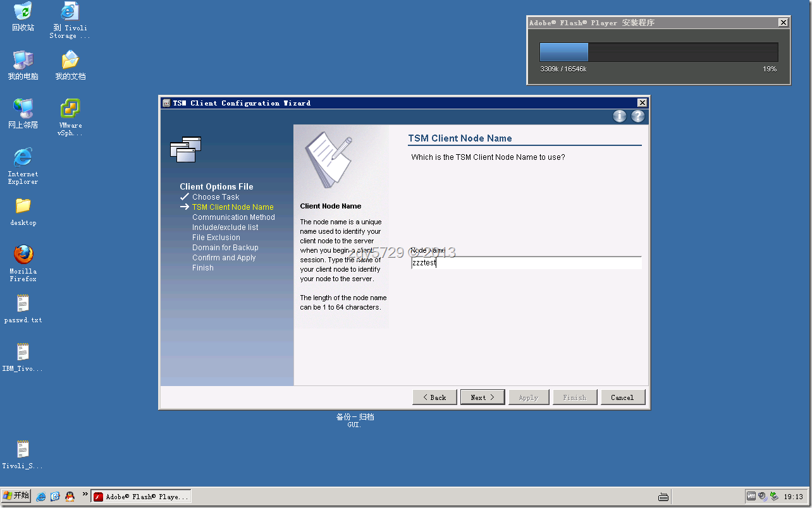
Task: Select Include/exclude list step
Action: [x=225, y=227]
